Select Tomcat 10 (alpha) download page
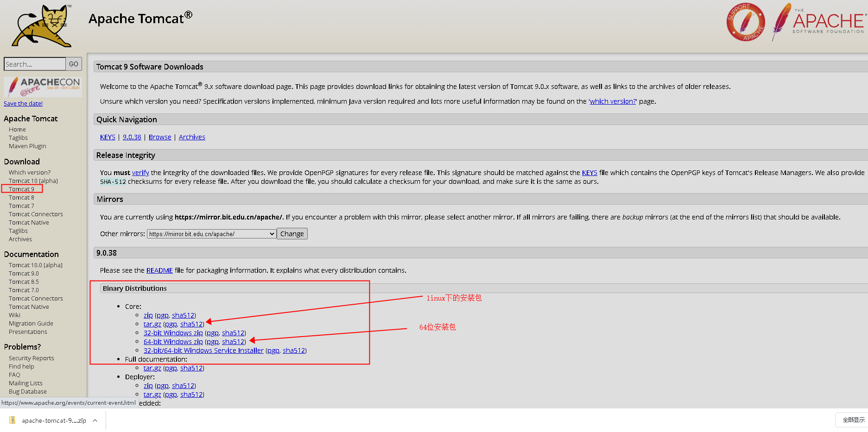 click(33, 181)
